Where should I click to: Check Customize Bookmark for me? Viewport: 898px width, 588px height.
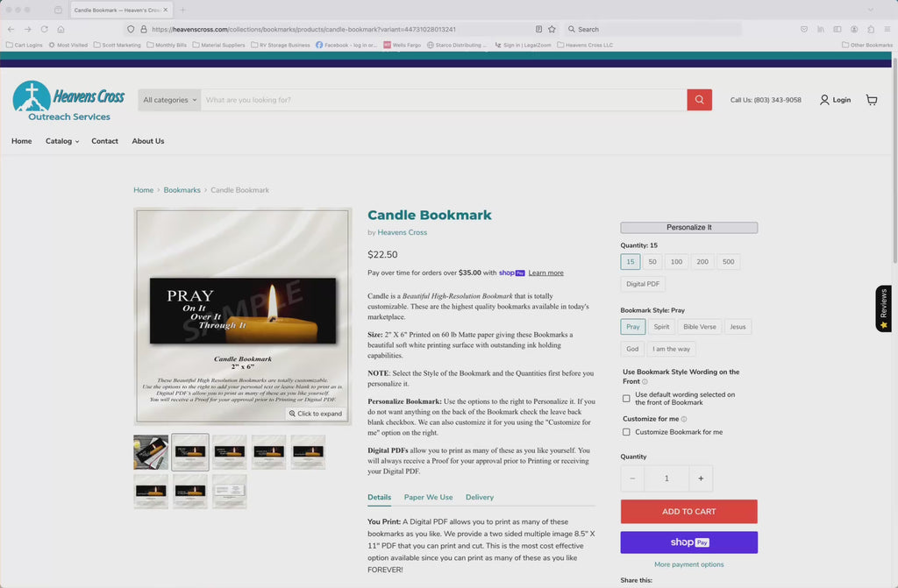pyautogui.click(x=626, y=432)
